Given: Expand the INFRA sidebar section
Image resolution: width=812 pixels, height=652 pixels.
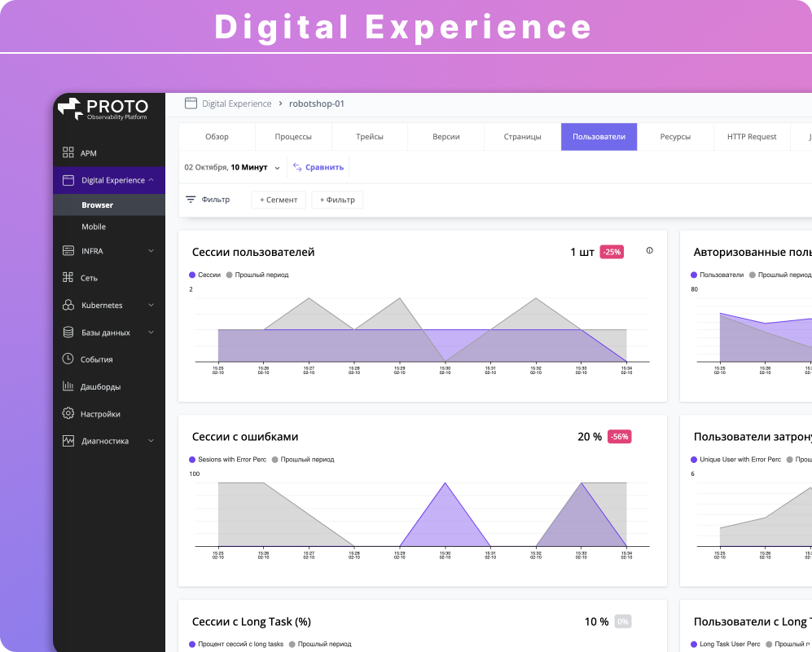Looking at the screenshot, I should 151,250.
